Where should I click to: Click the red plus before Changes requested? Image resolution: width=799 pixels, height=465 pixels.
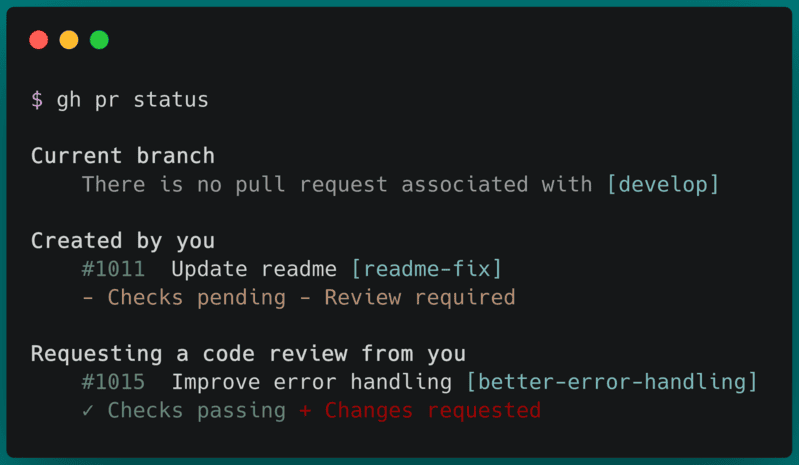point(305,411)
